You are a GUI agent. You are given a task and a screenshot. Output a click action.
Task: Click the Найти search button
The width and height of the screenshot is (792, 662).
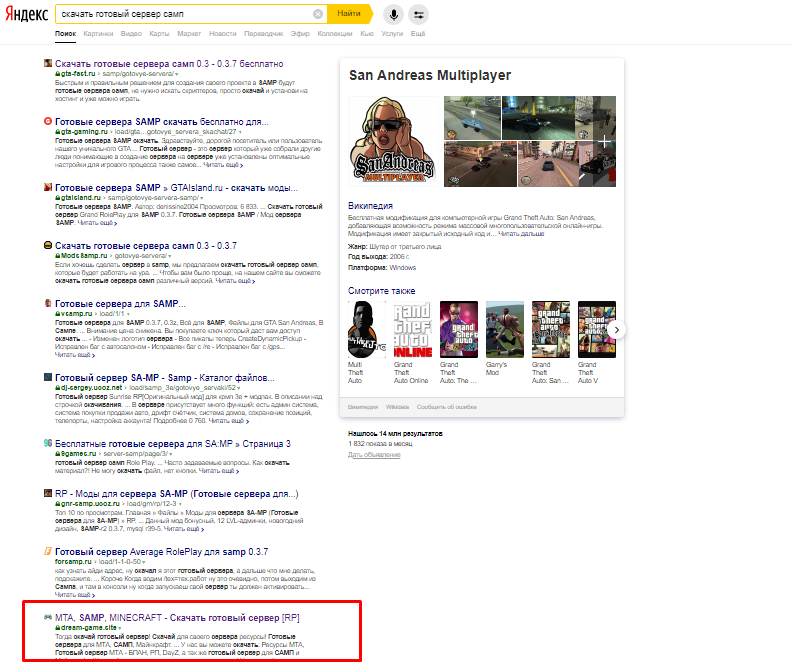click(349, 14)
